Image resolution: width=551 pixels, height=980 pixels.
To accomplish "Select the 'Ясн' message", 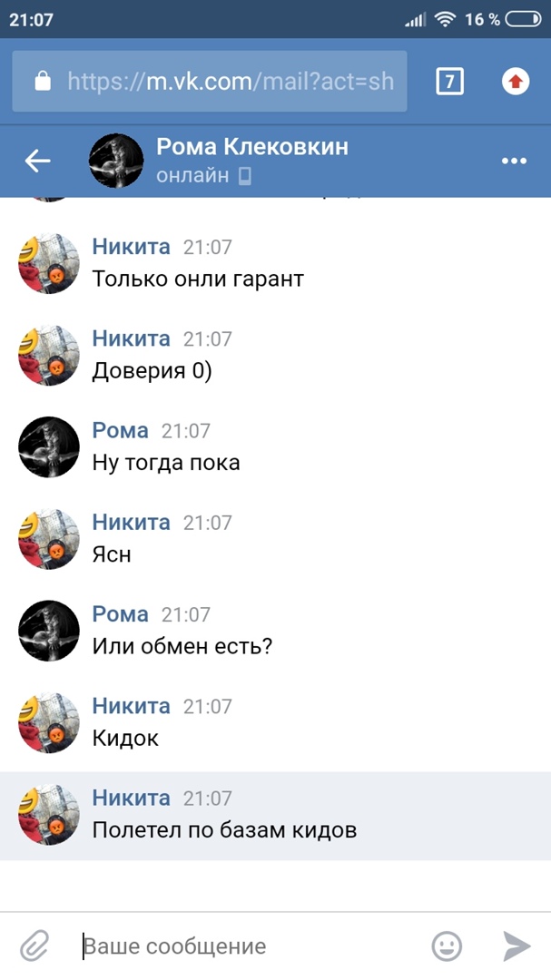I will 112,554.
